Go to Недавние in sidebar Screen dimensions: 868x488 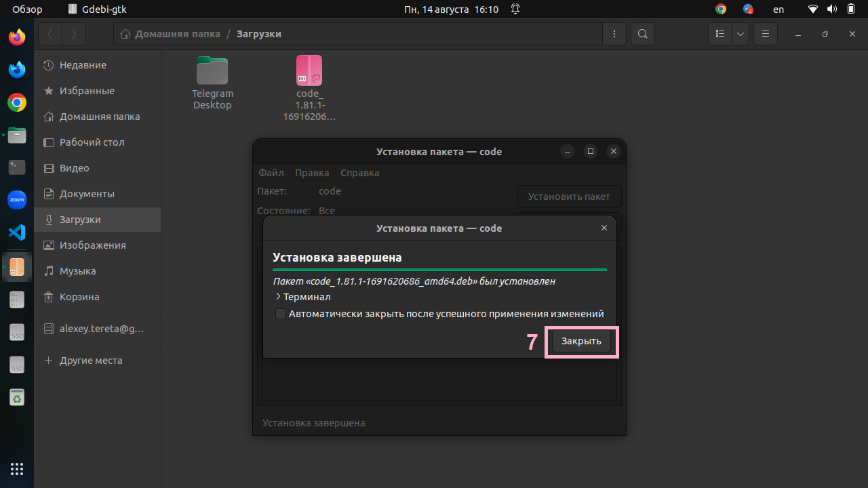(98, 65)
